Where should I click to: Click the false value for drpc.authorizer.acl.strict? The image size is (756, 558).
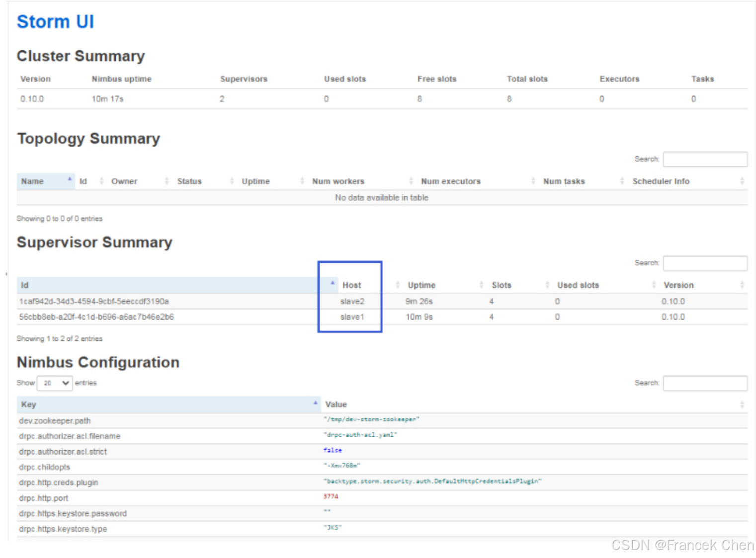333,450
